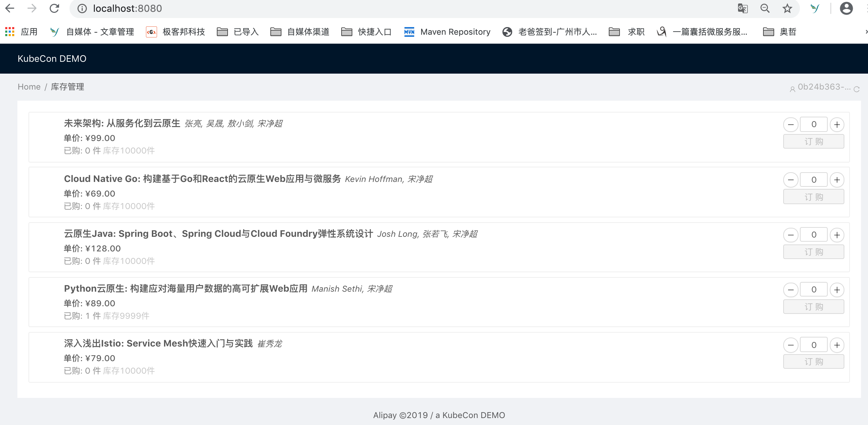The width and height of the screenshot is (868, 425).
Task: Expand the 快捷入口 bookmarks folder
Action: click(x=367, y=32)
